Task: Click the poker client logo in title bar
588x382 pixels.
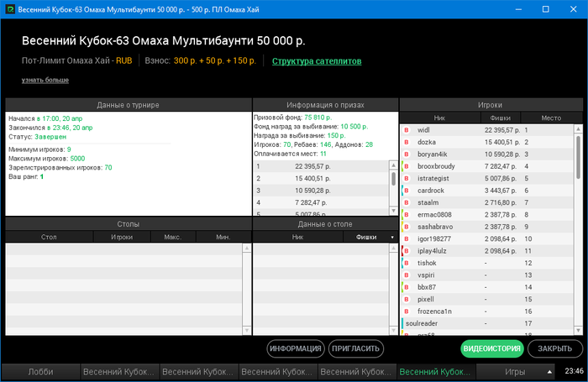Action: (10, 9)
